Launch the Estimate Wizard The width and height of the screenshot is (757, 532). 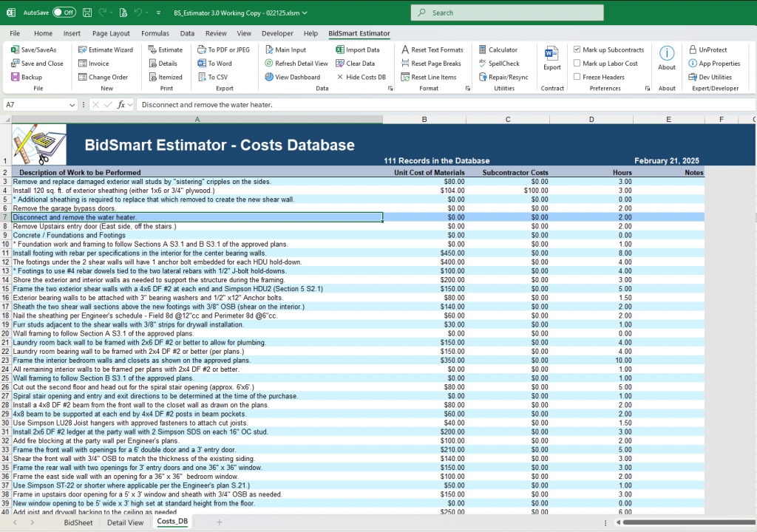pos(106,50)
